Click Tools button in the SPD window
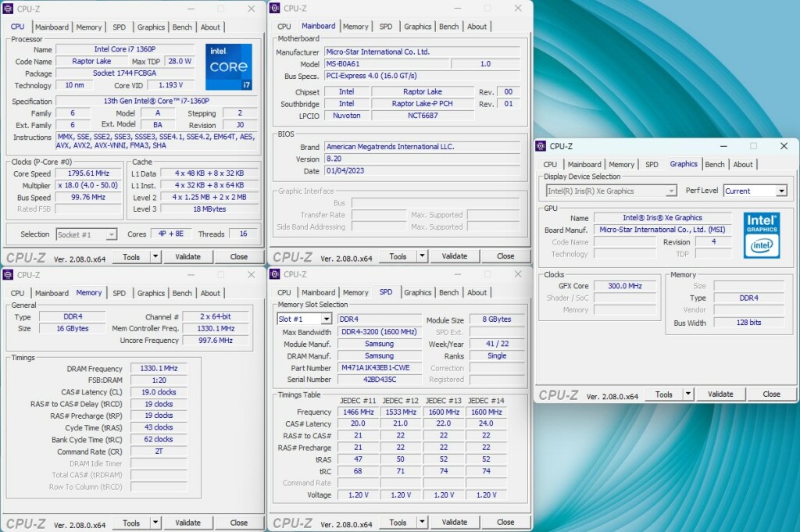Screen dimensions: 800x532 click(x=398, y=522)
